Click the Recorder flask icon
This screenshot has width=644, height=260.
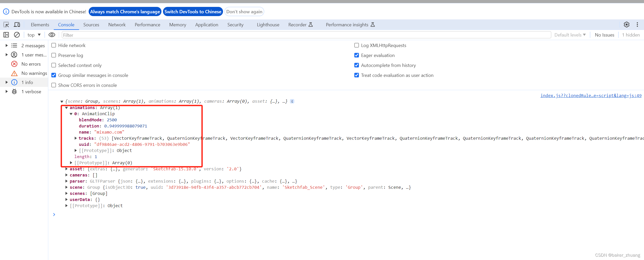pos(311,25)
